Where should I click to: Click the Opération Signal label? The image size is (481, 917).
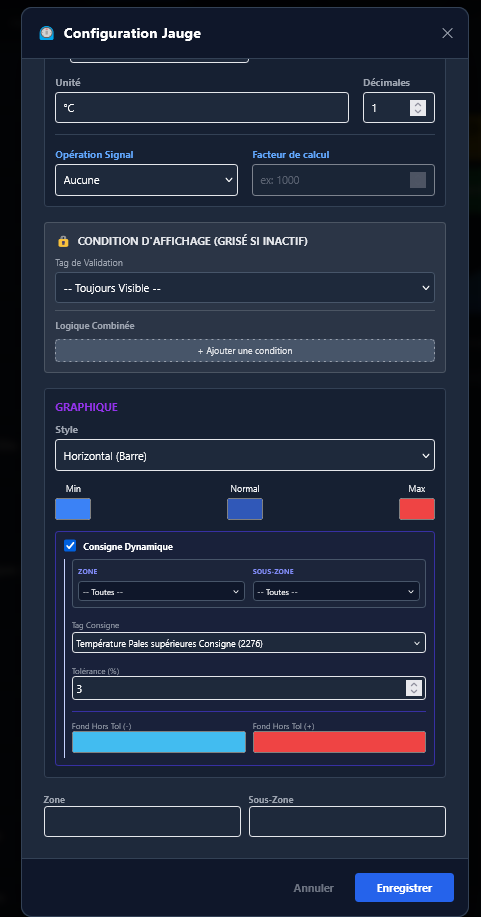click(94, 155)
